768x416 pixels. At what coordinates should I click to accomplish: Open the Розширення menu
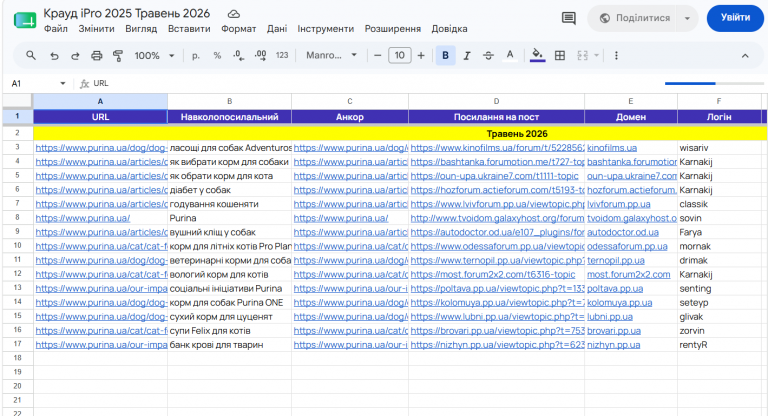pos(393,29)
